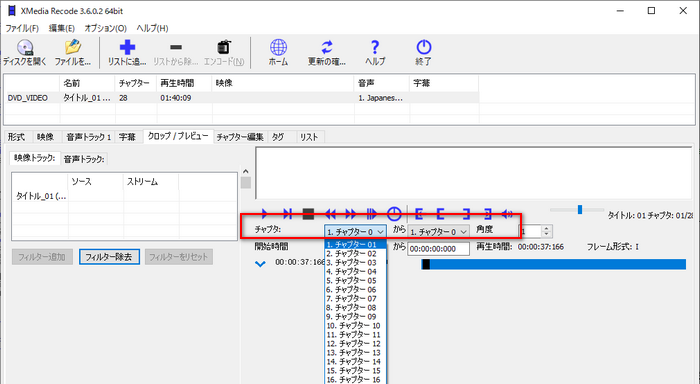Image resolution: width=700 pixels, height=384 pixels.
Task: Switch to the リスト tab
Action: click(x=309, y=137)
